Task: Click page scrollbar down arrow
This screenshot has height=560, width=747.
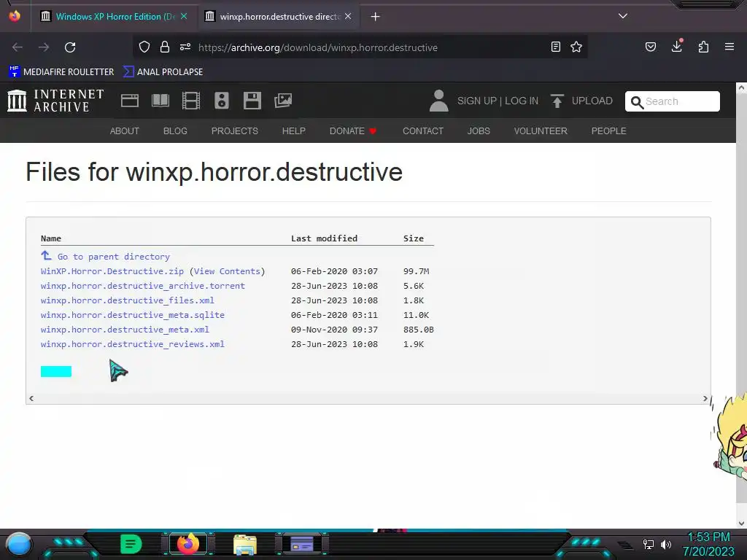Action: click(741, 523)
